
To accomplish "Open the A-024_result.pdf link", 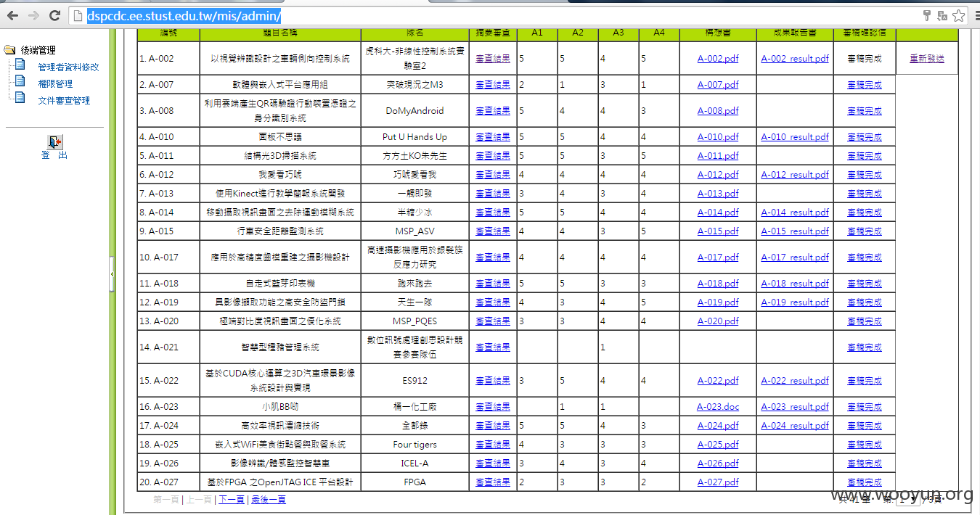I will pyautogui.click(x=795, y=426).
